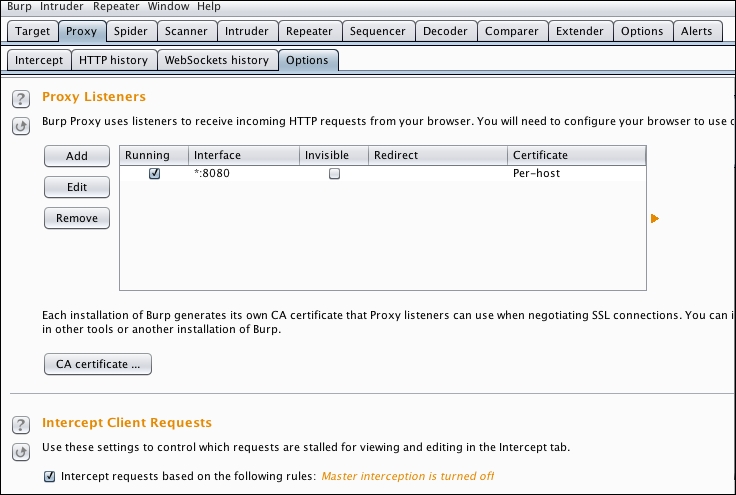This screenshot has width=736, height=495.
Task: Switch to the Intruder tab
Action: pos(245,31)
